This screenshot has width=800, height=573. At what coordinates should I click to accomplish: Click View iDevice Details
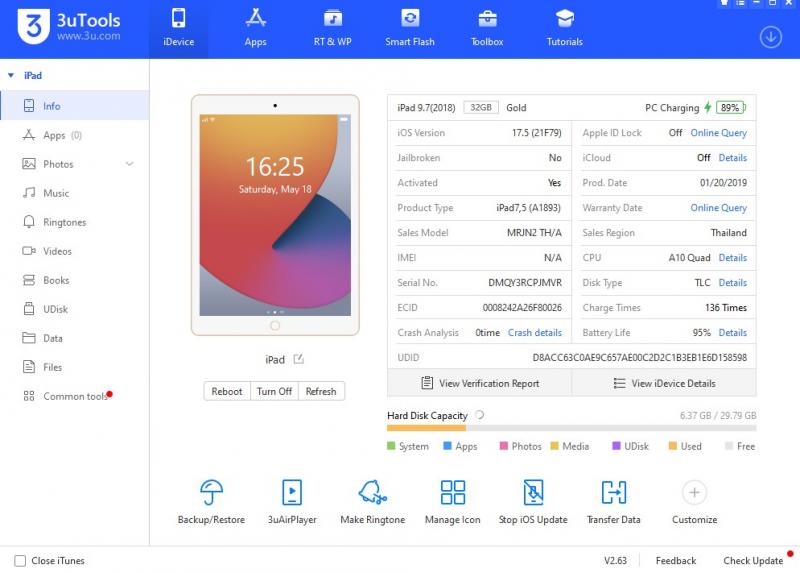pos(664,383)
